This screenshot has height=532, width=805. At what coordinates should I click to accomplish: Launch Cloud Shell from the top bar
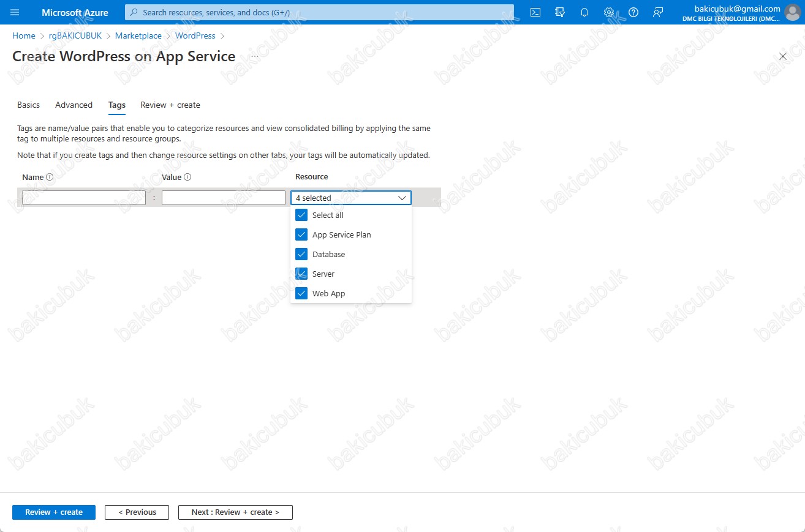click(x=535, y=12)
